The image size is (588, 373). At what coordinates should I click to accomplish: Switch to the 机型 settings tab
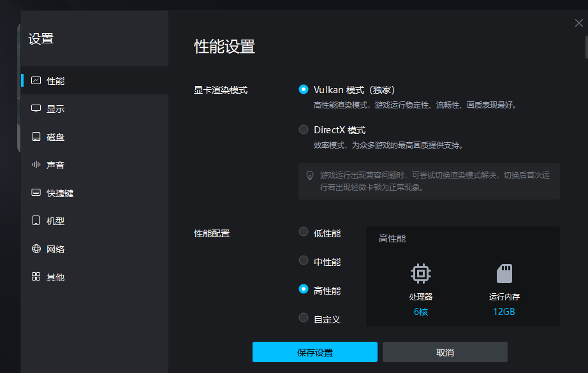coord(94,221)
